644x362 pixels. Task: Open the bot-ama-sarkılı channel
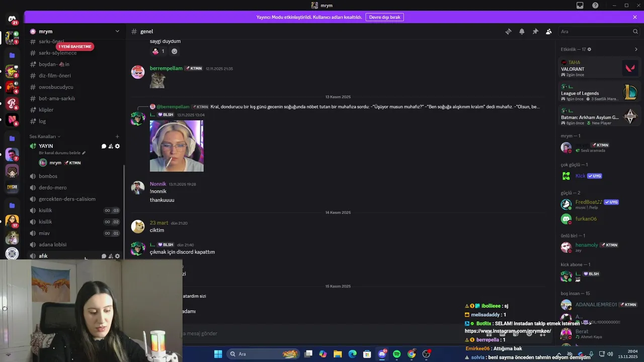[76, 99]
